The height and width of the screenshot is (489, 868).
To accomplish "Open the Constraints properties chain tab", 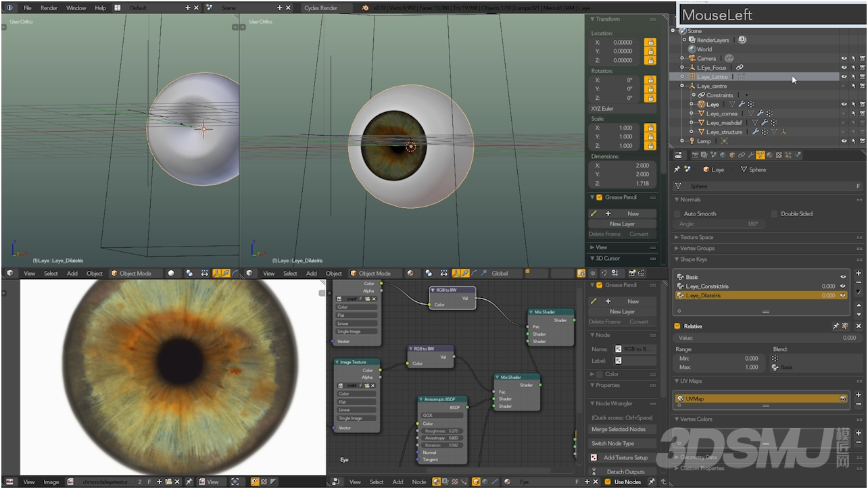I will point(742,155).
